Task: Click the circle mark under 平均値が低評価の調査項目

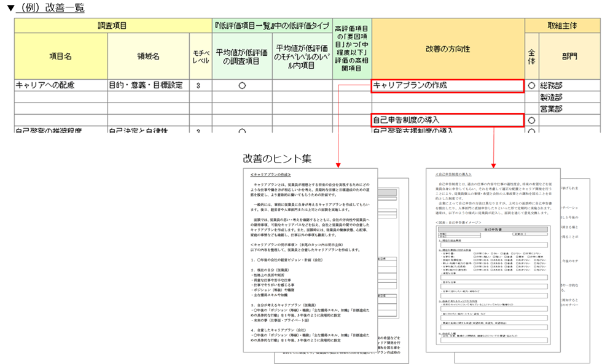Action: click(242, 86)
